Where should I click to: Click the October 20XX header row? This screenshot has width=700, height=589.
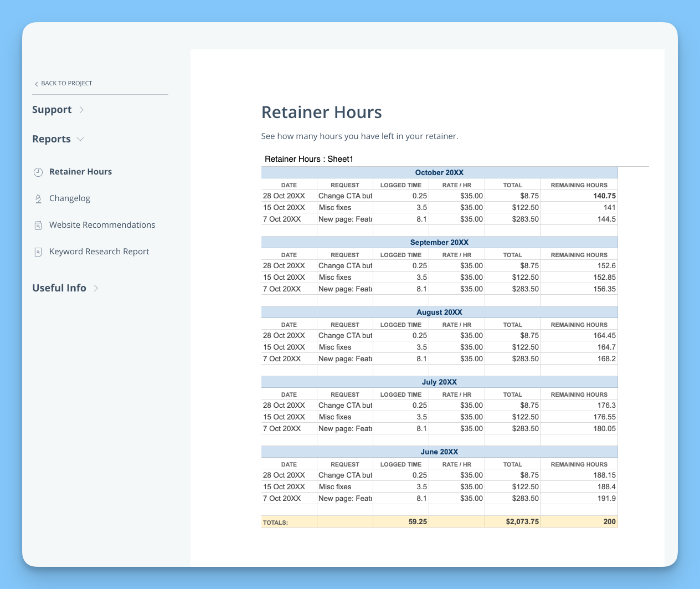tap(439, 172)
